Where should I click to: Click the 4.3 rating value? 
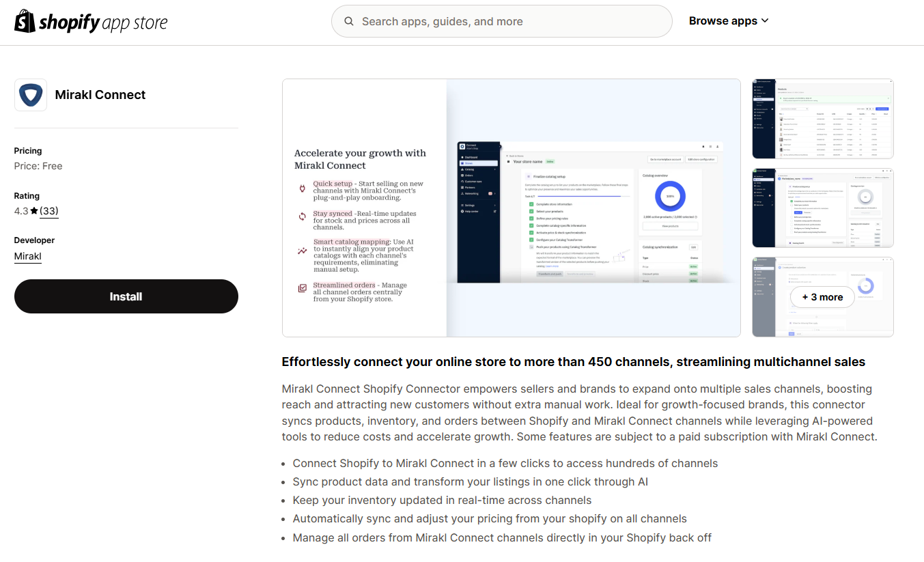[21, 211]
